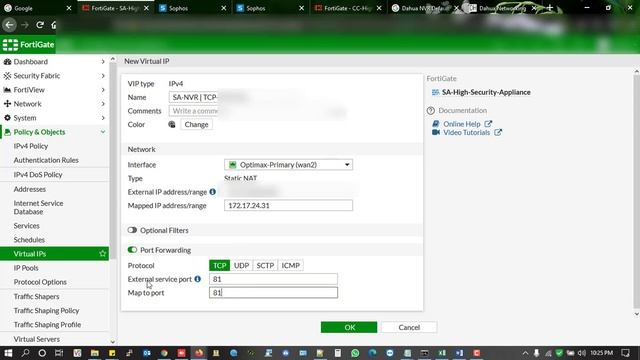This screenshot has width=640, height=360.
Task: Select ICMP protocol
Action: (x=290, y=265)
